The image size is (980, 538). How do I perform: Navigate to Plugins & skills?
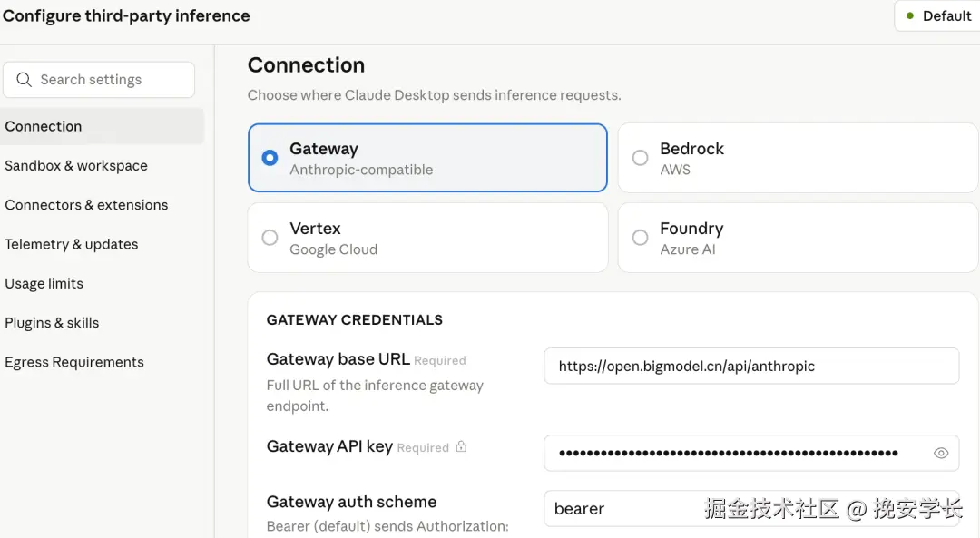(52, 323)
